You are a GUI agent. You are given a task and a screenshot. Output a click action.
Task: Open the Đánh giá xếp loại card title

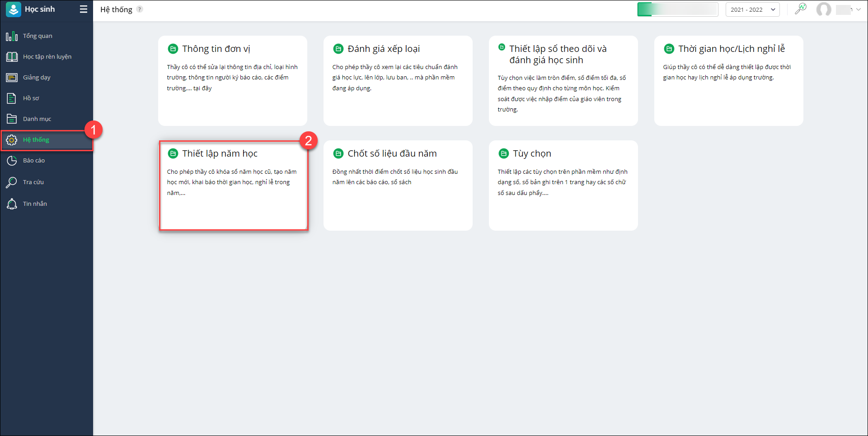384,49
